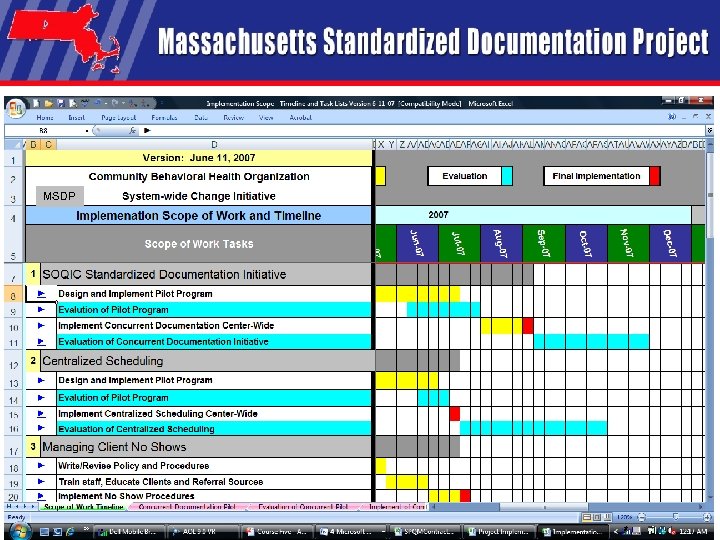This screenshot has width=720, height=540.
Task: Switch to Concurrent Documentation Pilot sheet tab
Action: coord(187,507)
